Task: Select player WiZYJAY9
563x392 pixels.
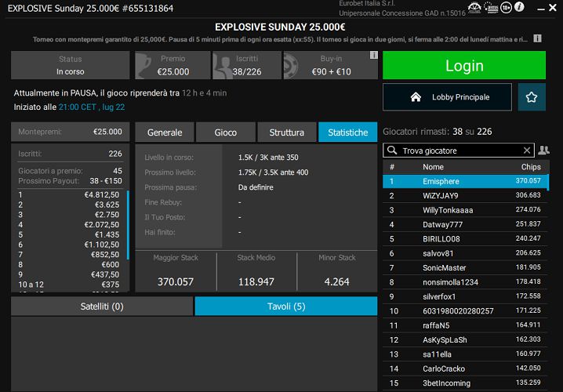Action: pos(465,196)
